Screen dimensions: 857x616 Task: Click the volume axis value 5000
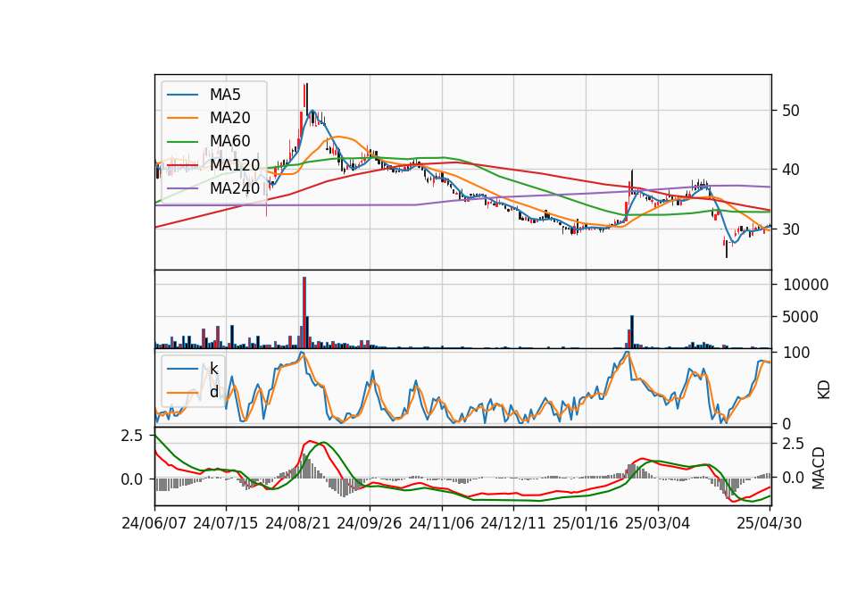click(800, 317)
